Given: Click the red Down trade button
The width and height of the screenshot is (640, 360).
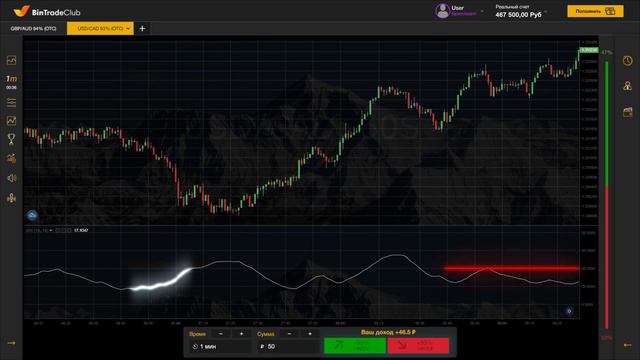Looking at the screenshot, I should pos(418,346).
